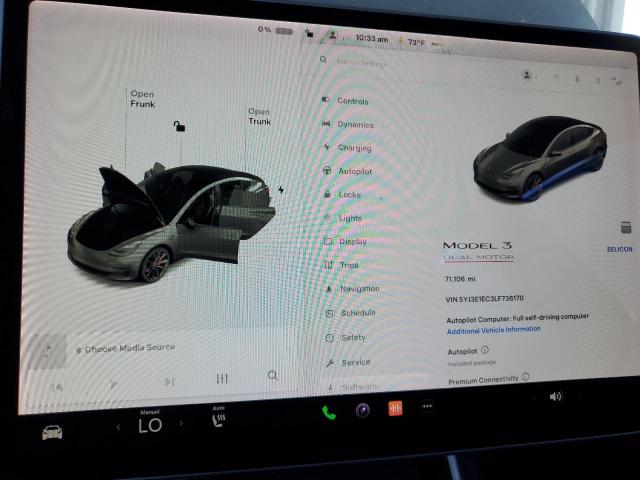Open the Safety settings
Image resolution: width=640 pixels, height=480 pixels.
point(347,338)
